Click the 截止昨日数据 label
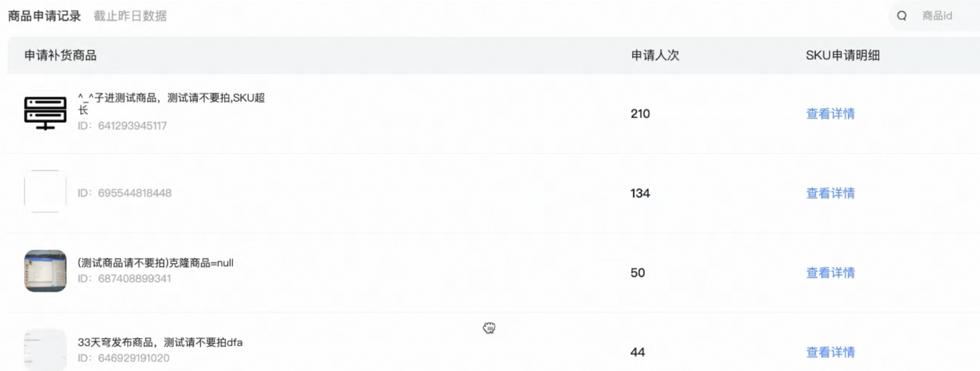Screen dimensions: 980x371 130,16
